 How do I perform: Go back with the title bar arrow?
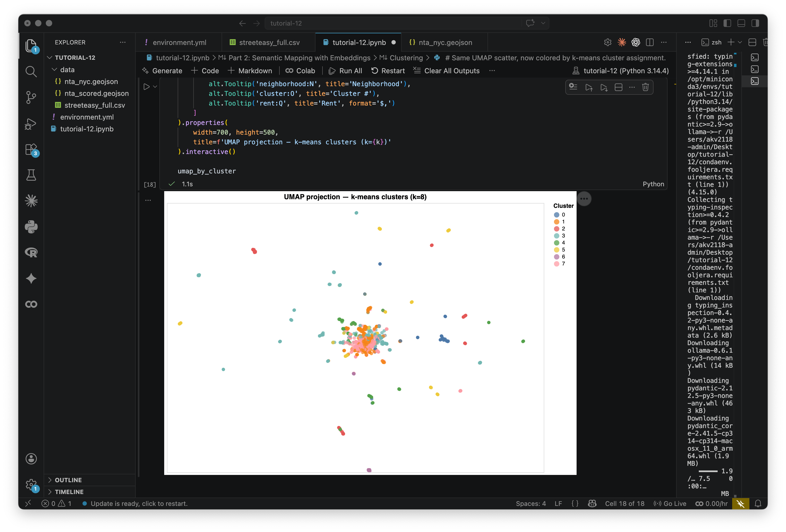(x=242, y=23)
